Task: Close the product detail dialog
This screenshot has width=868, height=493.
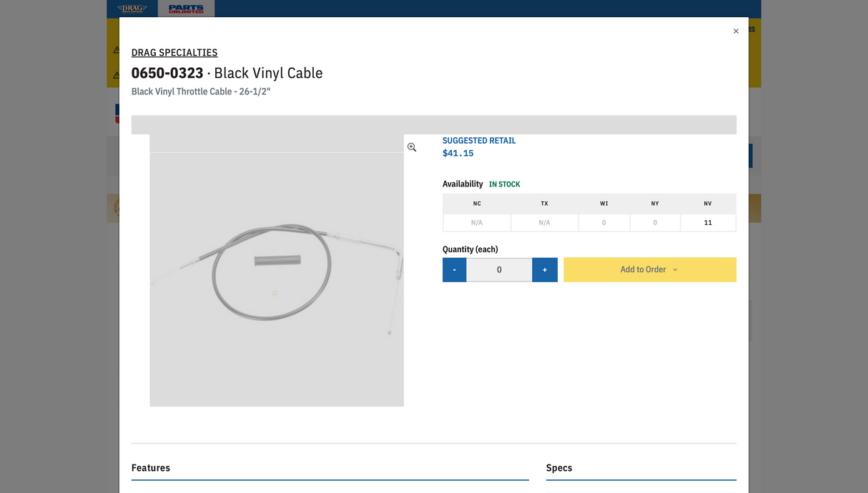Action: tap(736, 31)
